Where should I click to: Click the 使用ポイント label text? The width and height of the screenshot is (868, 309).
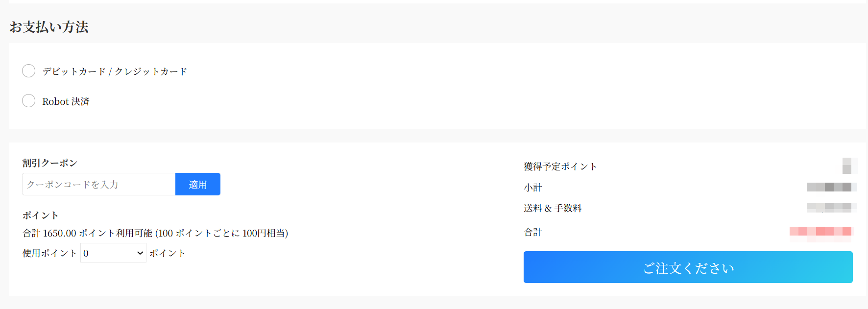49,253
